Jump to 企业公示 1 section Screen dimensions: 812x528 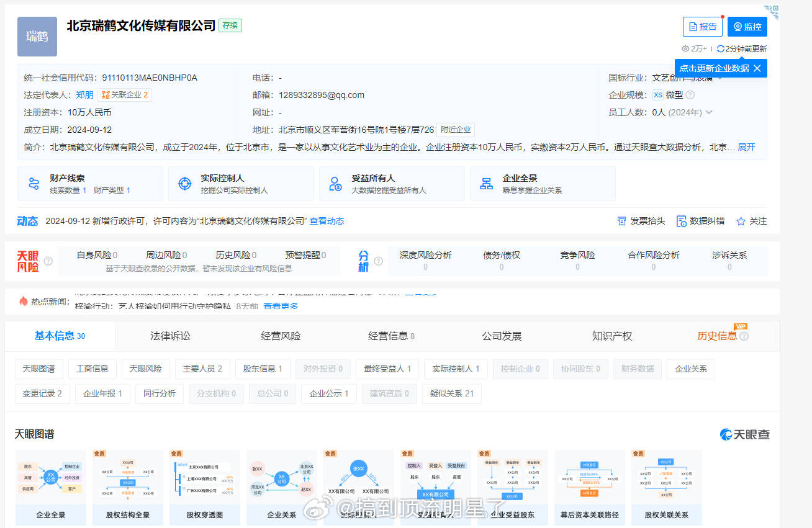(329, 393)
